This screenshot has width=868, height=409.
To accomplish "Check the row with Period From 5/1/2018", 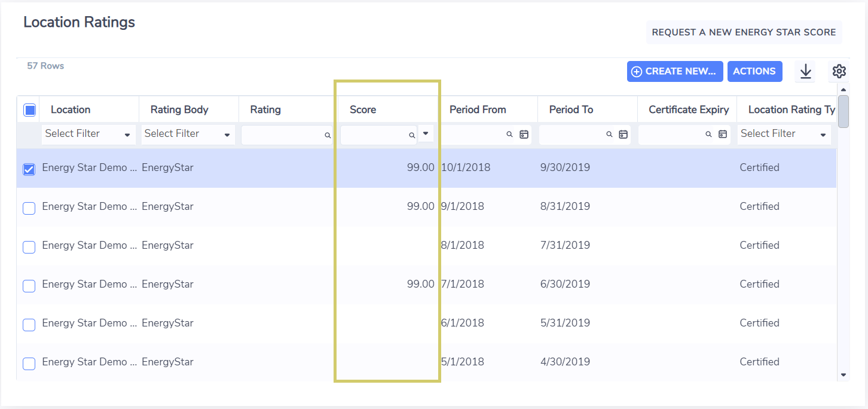I will coord(29,364).
